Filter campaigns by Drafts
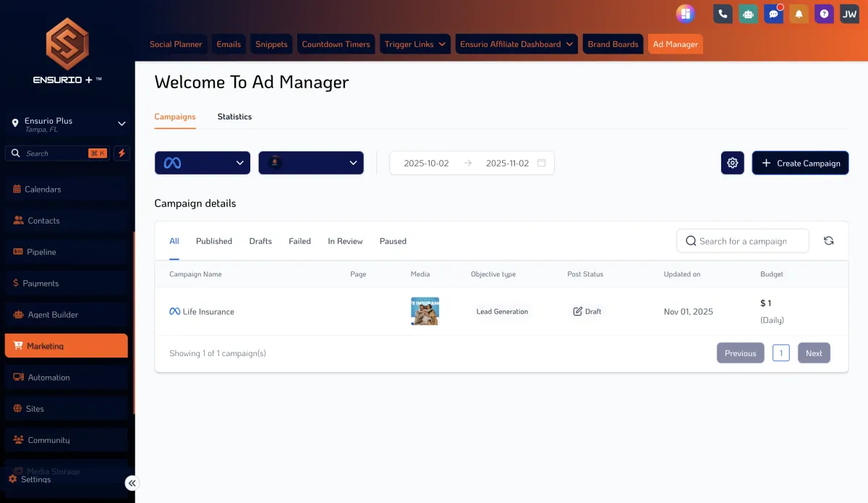868x503 pixels. click(x=260, y=241)
